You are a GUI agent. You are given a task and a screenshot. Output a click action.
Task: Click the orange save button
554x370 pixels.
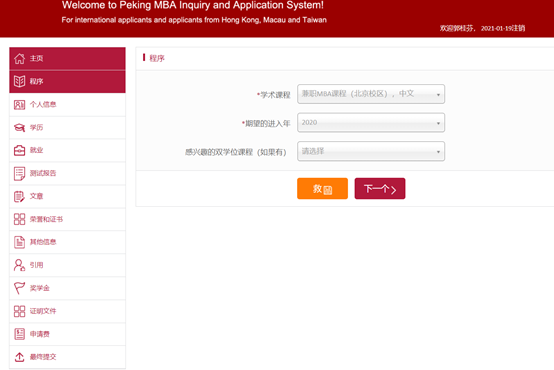coord(322,189)
